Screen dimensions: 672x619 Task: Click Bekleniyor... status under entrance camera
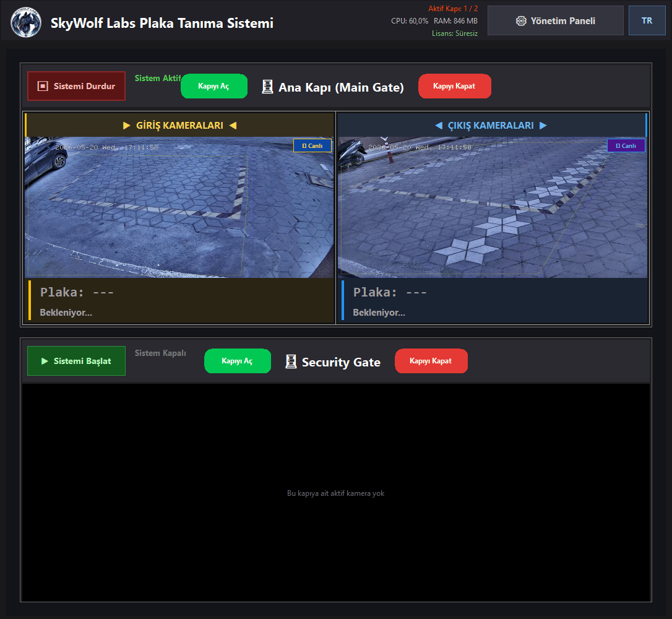66,313
